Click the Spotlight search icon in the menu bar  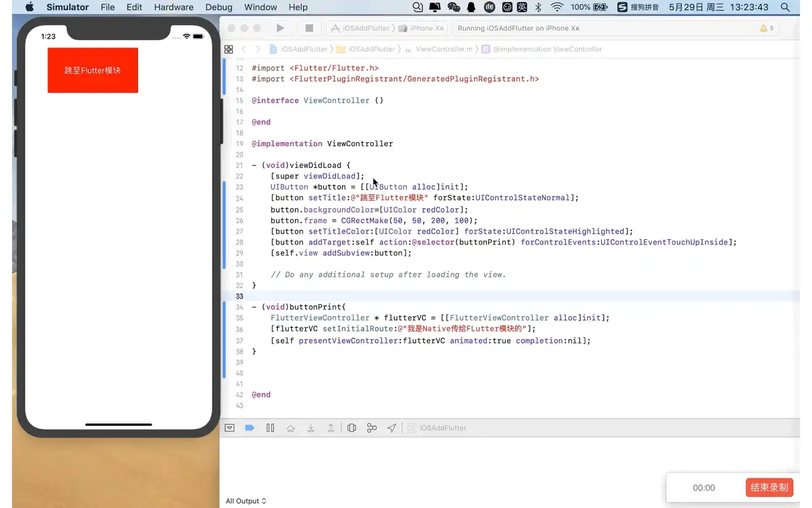tap(785, 7)
